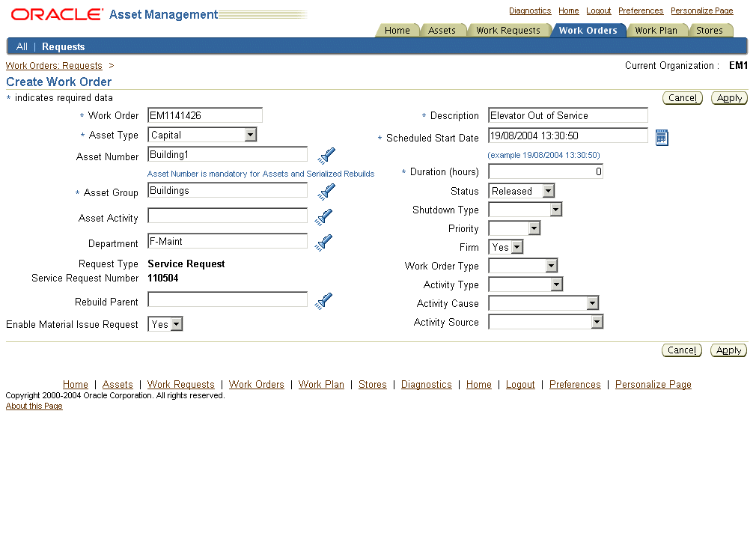Click the footer Work Requests link
This screenshot has height=533, width=756.
[x=181, y=385]
